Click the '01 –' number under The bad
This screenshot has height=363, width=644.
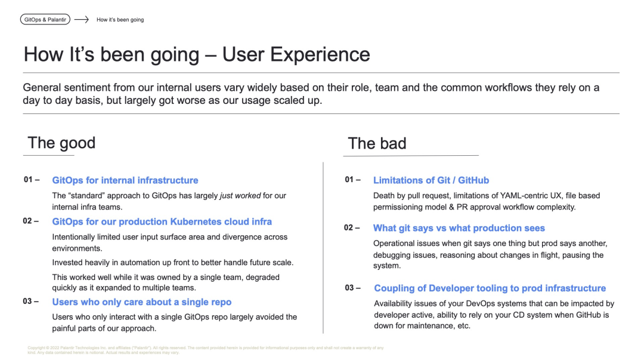pyautogui.click(x=352, y=180)
